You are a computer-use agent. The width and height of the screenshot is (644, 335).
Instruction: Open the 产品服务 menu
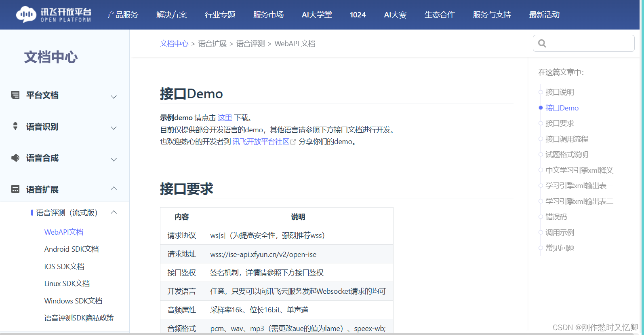[123, 15]
